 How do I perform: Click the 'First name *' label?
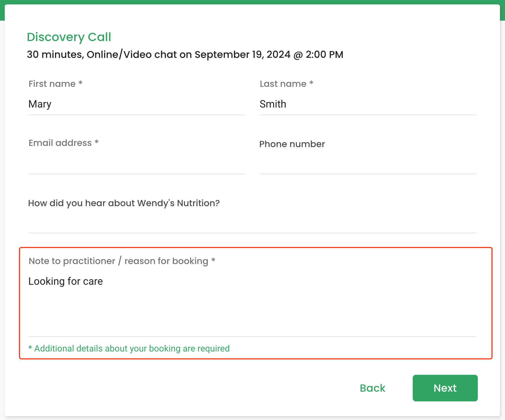click(56, 84)
